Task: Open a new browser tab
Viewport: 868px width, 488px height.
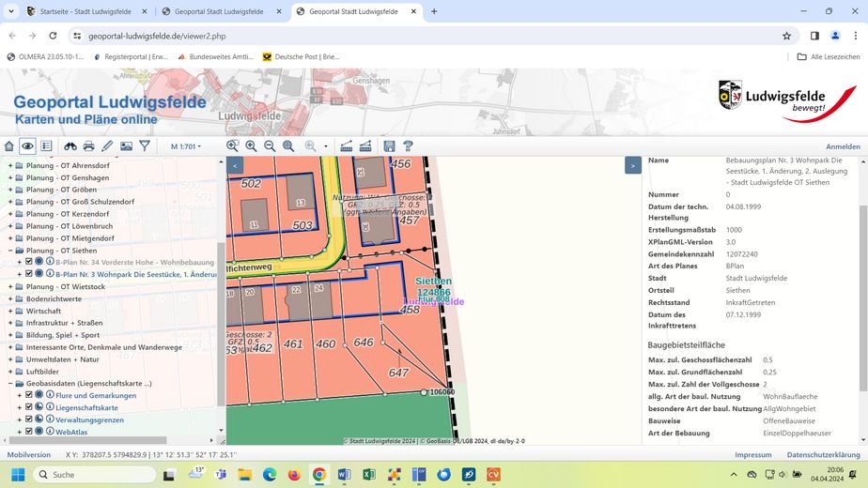Action: pyautogui.click(x=434, y=11)
